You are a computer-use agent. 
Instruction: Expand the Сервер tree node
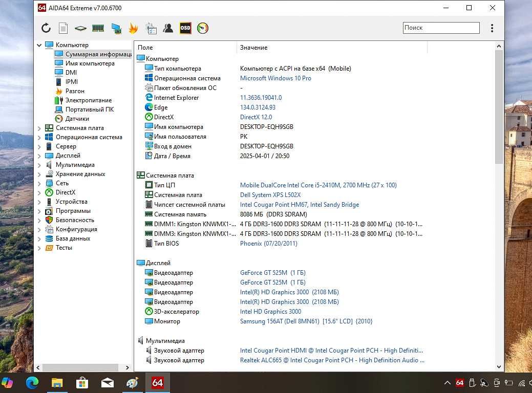(x=39, y=146)
